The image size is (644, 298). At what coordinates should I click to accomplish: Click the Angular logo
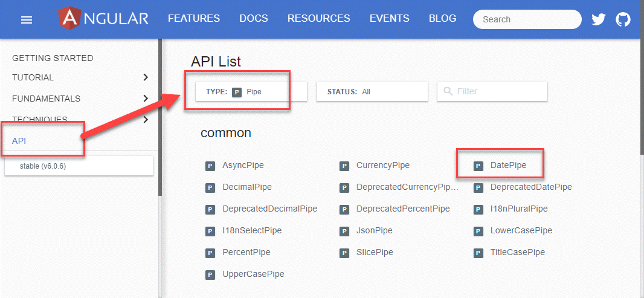tap(103, 19)
